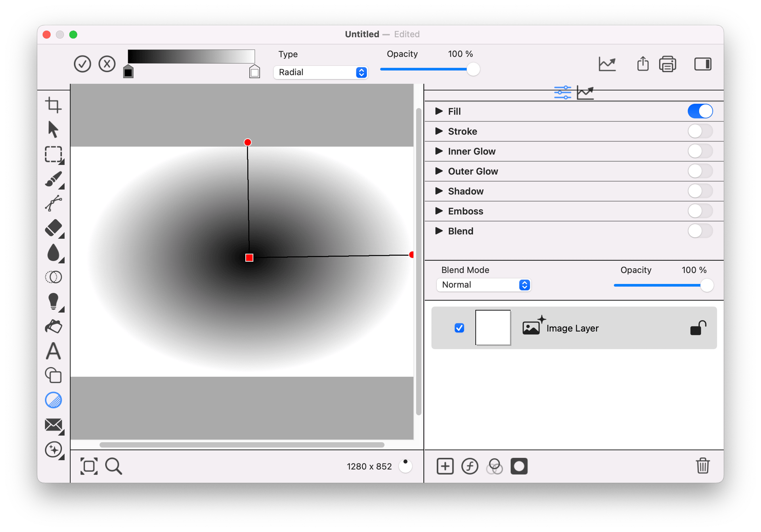The width and height of the screenshot is (761, 532).
Task: Click the Image Layer thumbnail
Action: 493,328
